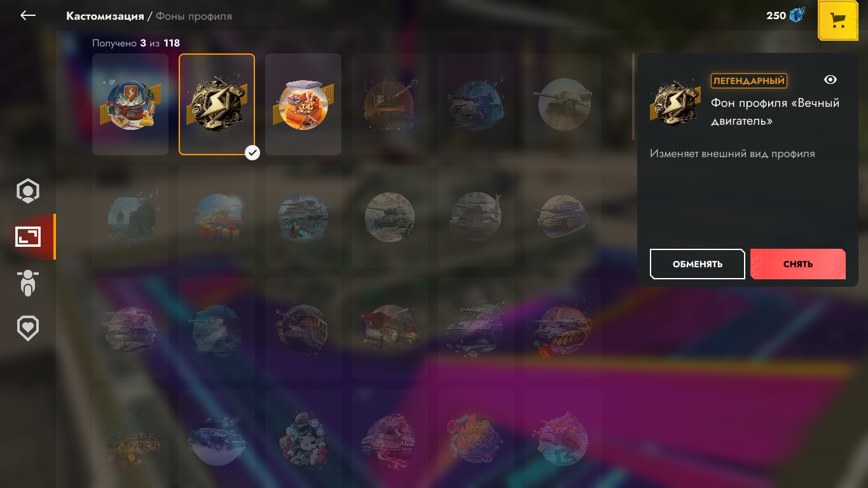
Task: Click the checkmark on selected background
Action: (x=252, y=153)
